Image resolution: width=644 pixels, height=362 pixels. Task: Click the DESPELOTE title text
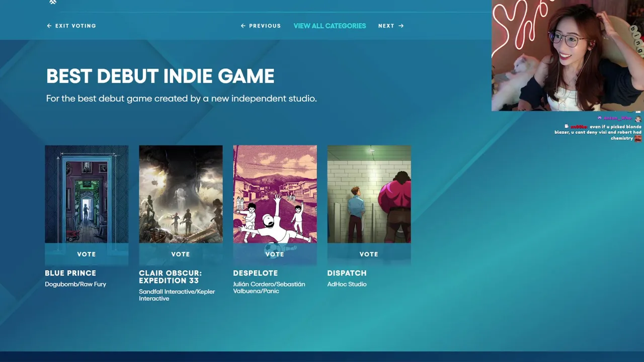[256, 273]
